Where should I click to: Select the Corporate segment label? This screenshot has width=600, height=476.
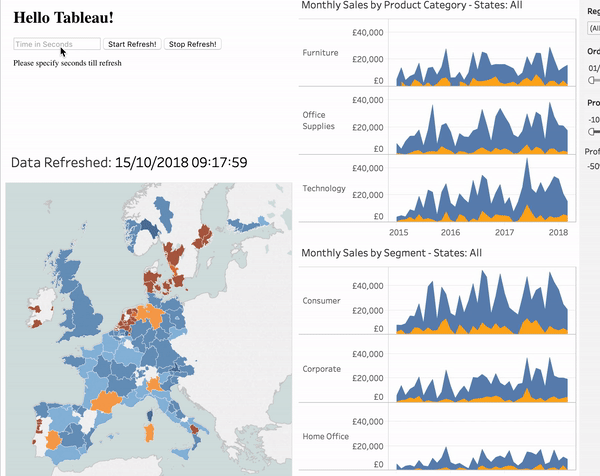(x=321, y=369)
